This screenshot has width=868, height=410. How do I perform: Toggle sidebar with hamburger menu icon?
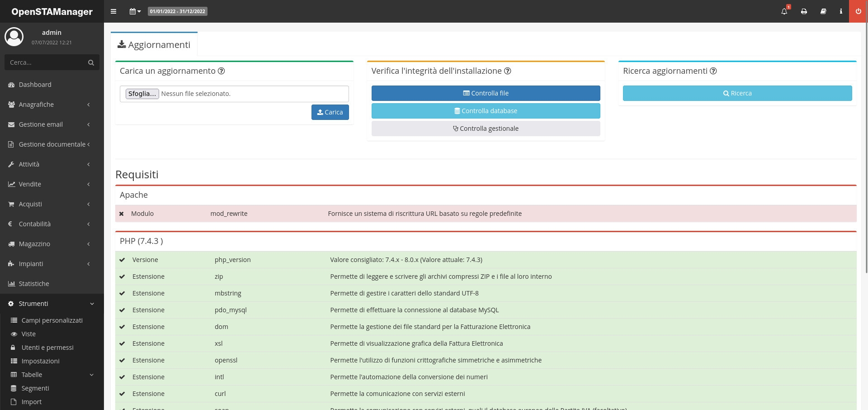pos(113,11)
